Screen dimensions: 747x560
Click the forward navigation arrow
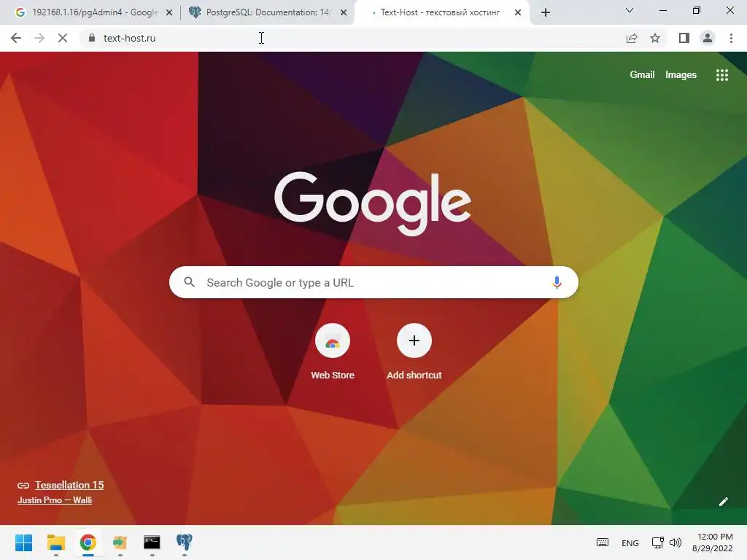39,38
